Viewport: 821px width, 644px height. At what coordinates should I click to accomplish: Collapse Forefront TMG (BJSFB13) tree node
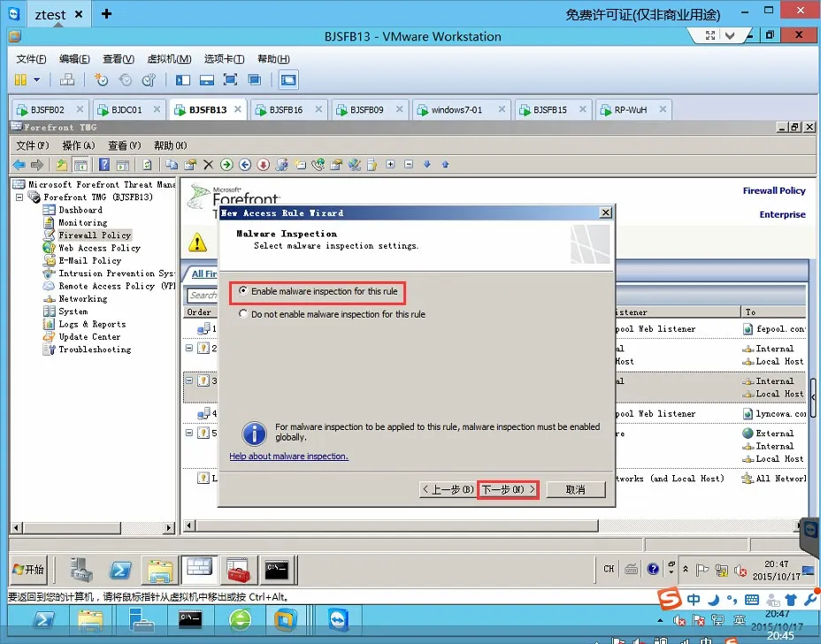point(19,197)
